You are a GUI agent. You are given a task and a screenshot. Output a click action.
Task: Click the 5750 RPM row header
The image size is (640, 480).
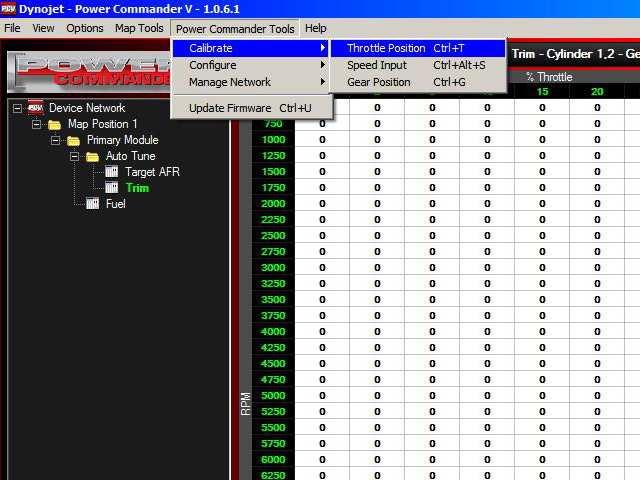[273, 443]
